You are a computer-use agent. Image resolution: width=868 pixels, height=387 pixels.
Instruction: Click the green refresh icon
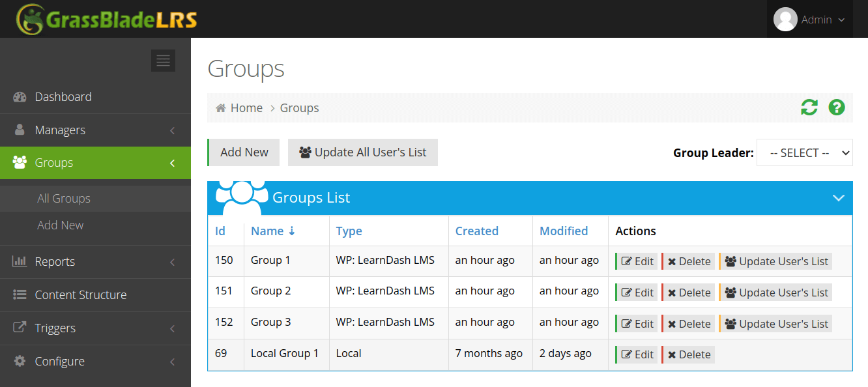(x=809, y=107)
